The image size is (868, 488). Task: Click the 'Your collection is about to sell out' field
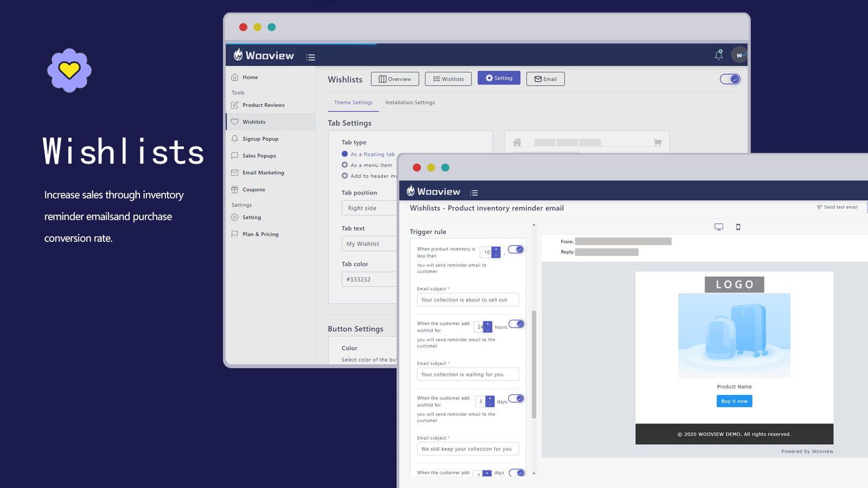click(468, 299)
